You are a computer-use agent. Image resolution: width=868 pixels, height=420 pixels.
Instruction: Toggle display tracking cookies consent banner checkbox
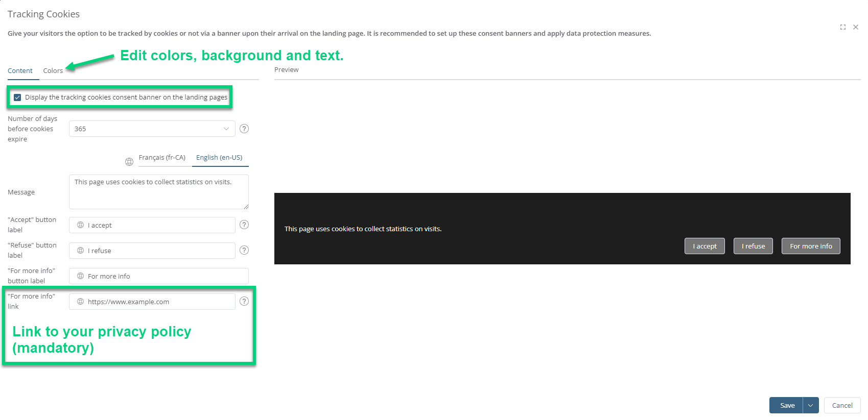click(x=17, y=97)
